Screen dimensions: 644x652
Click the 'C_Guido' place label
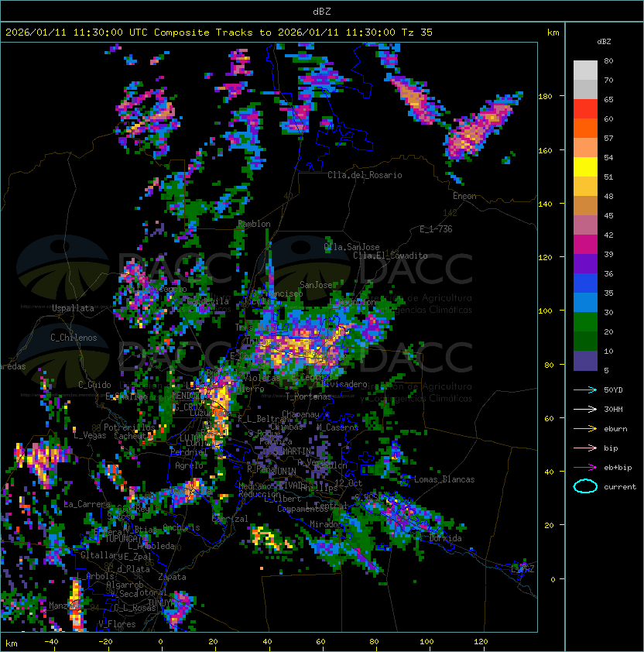[x=94, y=385]
